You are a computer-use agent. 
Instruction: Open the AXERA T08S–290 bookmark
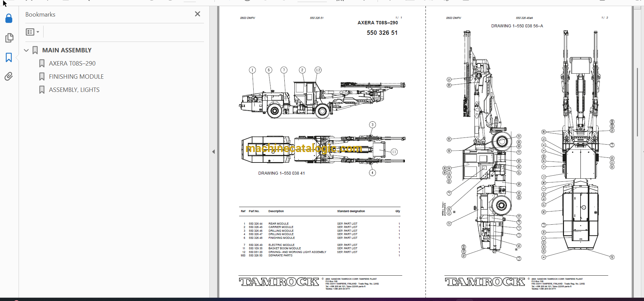click(72, 63)
